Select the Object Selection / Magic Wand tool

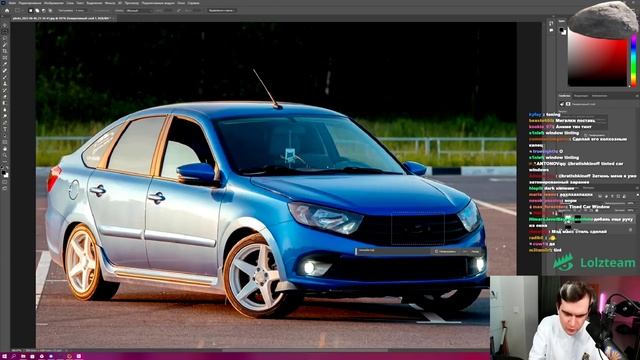(5, 45)
